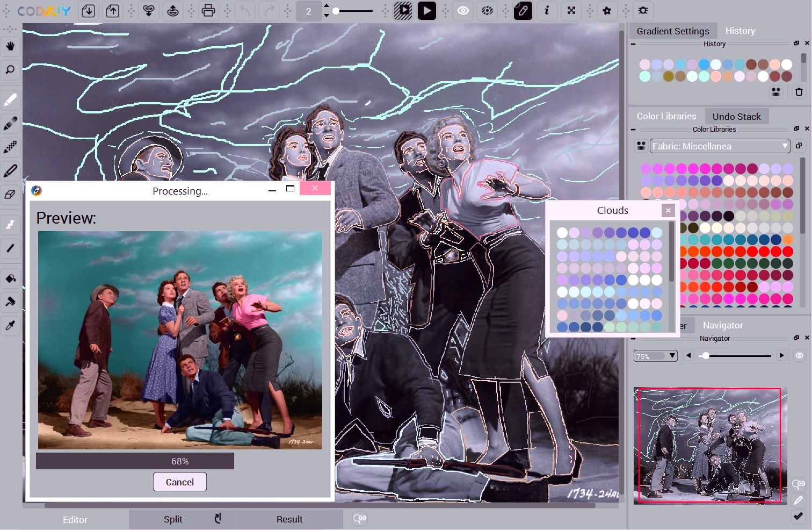Decrease brush size with down stepper arrow
The width and height of the screenshot is (812, 530).
327,16
